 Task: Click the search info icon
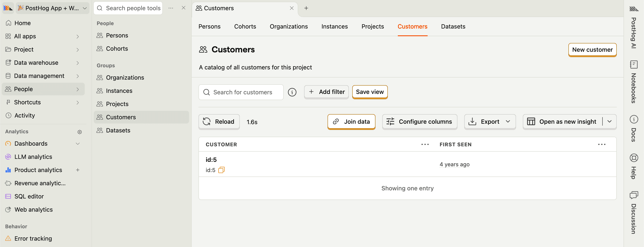[x=292, y=92]
